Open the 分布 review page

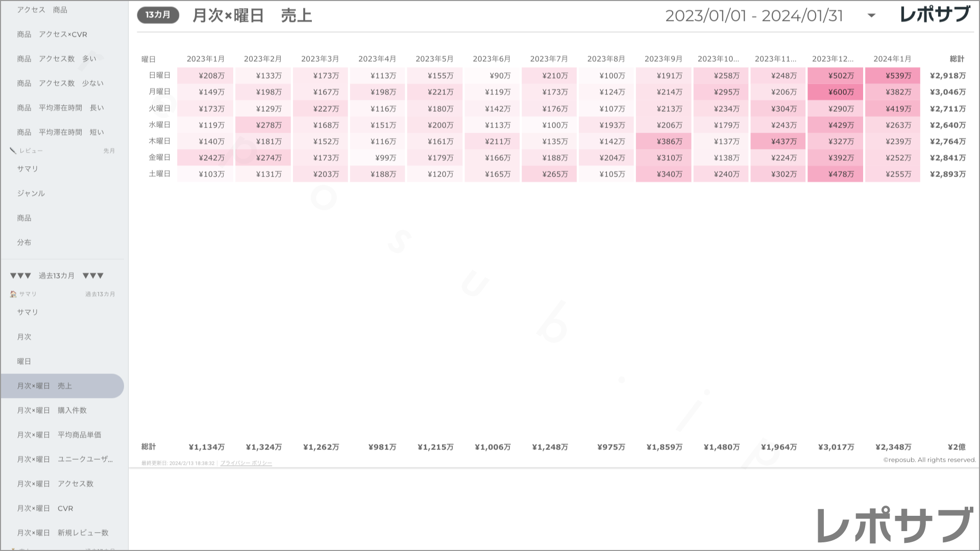click(24, 242)
